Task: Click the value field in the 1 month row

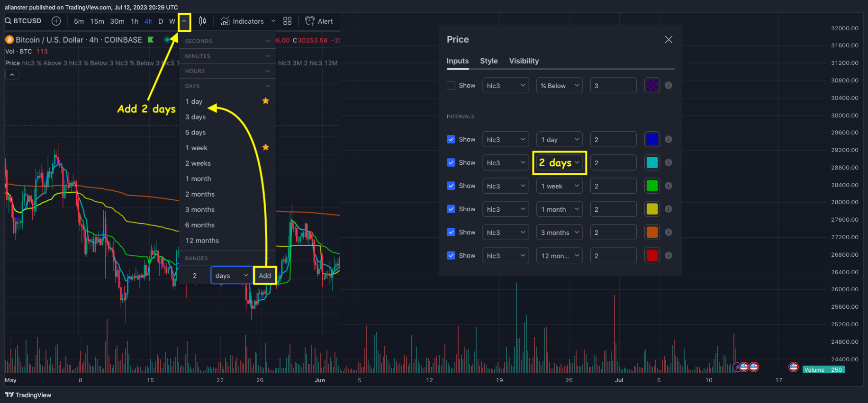Action: (613, 209)
